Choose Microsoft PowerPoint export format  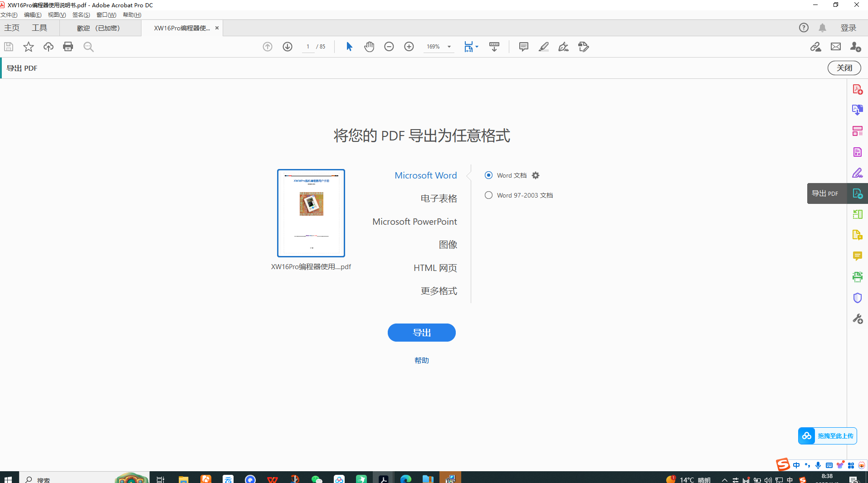414,222
